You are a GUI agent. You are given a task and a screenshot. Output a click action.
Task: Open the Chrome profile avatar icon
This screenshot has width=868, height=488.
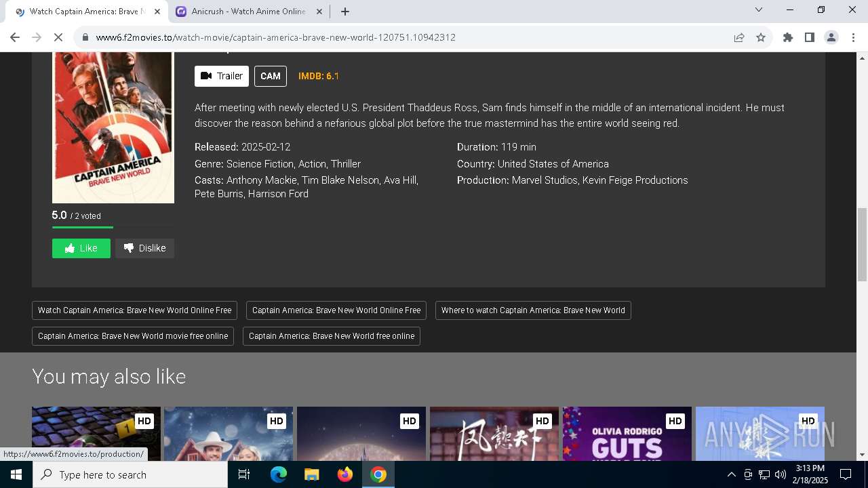click(831, 37)
